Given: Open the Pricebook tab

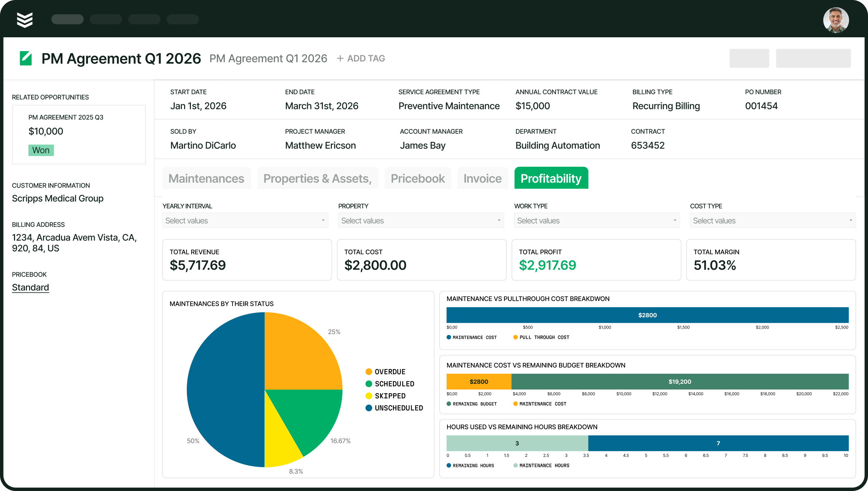Looking at the screenshot, I should [418, 178].
